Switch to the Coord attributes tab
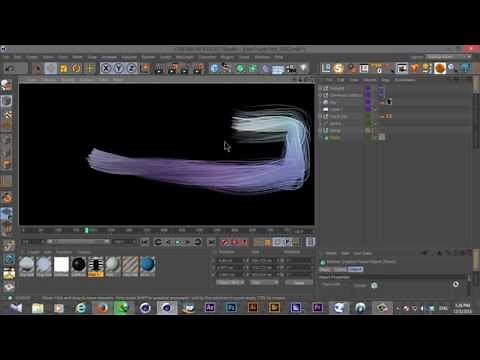 (340, 269)
